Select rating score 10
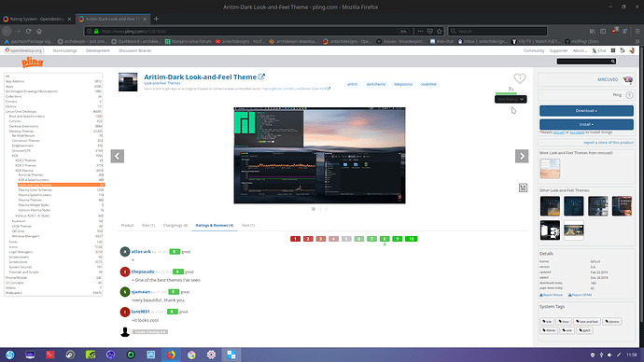Viewport: 644px width, 362px height. click(x=411, y=239)
